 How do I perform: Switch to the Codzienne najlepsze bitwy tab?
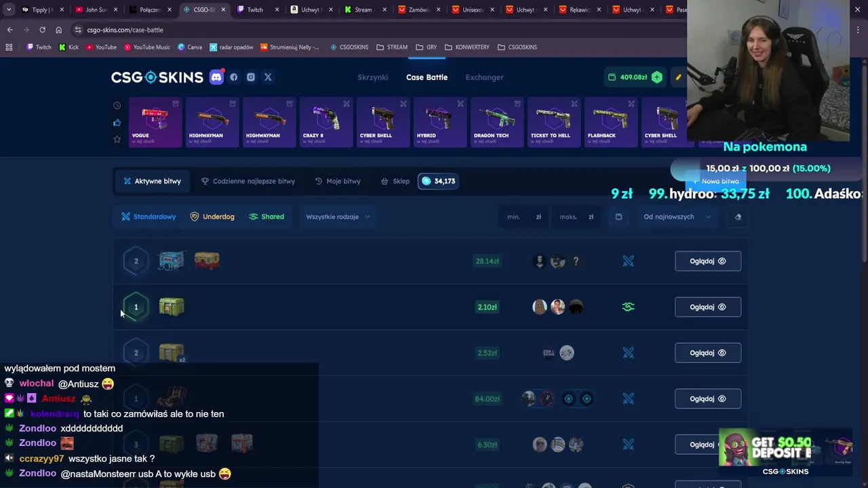248,181
